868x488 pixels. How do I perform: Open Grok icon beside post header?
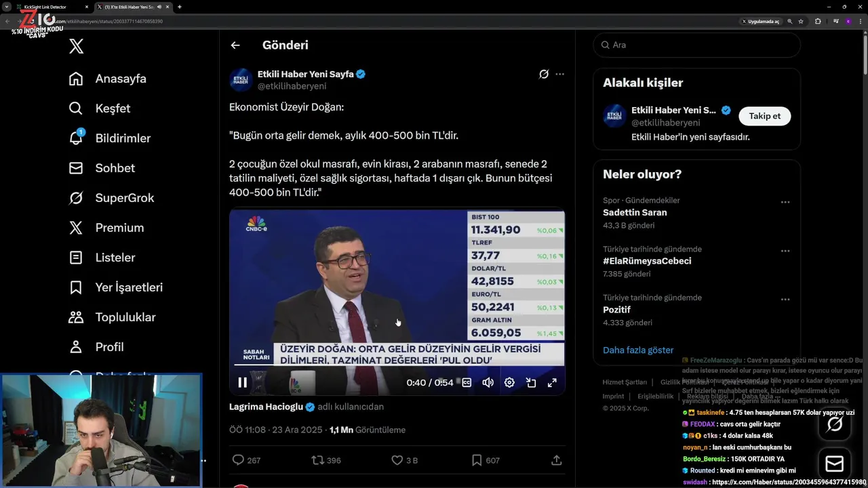click(x=543, y=74)
